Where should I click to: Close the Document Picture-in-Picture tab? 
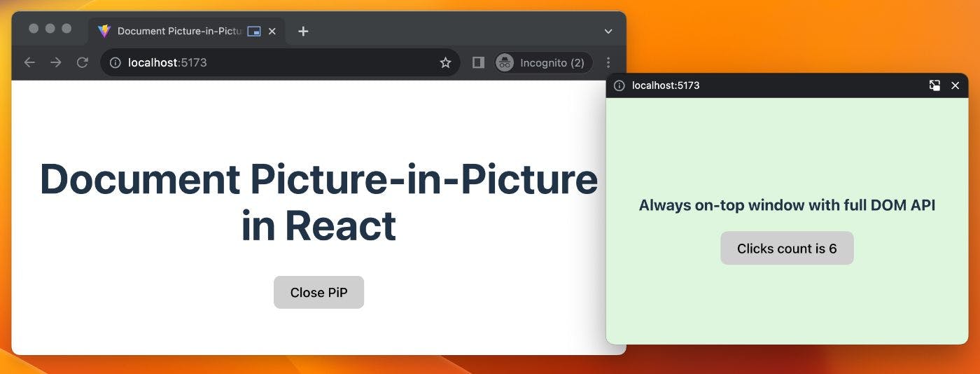(272, 32)
